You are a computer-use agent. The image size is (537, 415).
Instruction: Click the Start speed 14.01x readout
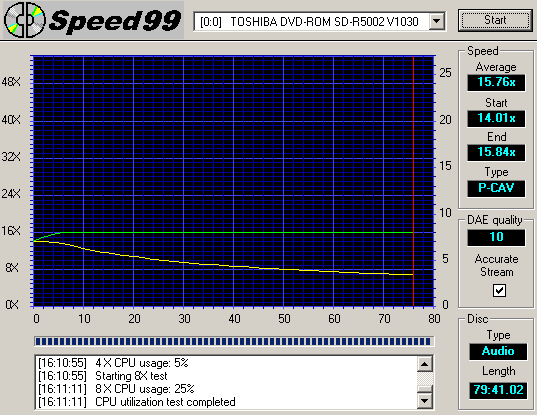(x=496, y=118)
